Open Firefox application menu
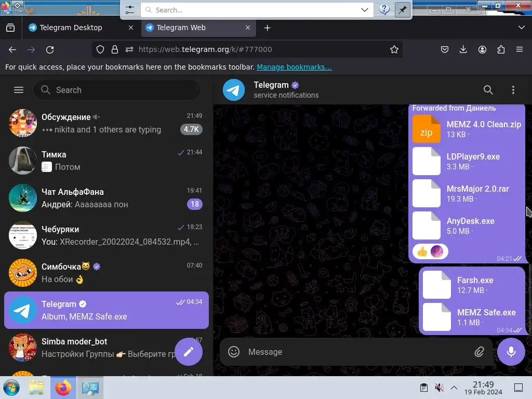 (x=520, y=49)
